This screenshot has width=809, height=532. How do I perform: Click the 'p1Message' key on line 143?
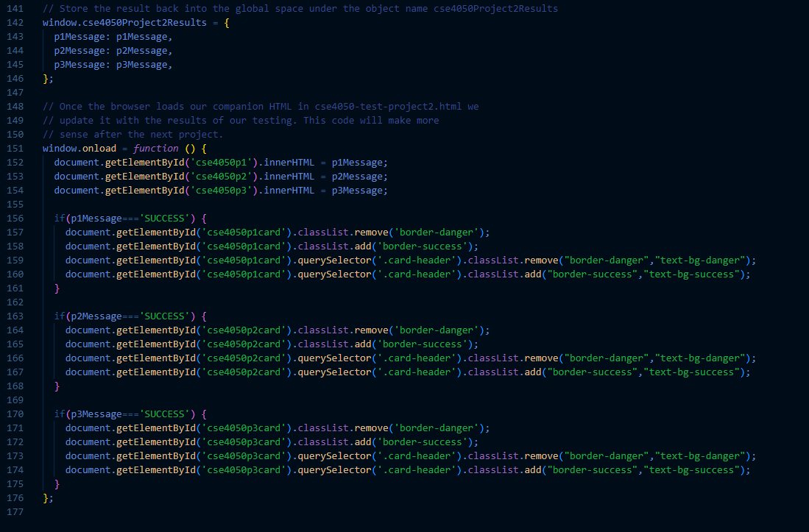pyautogui.click(x=80, y=37)
